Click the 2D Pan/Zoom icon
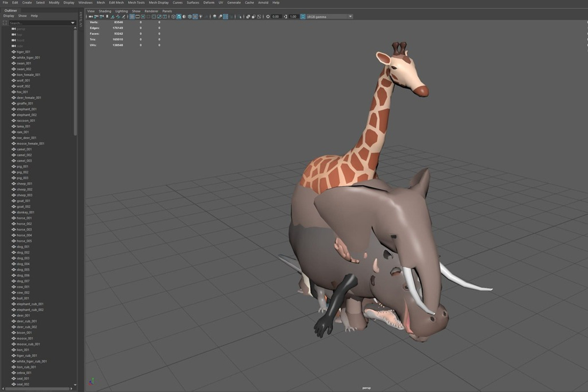 [x=118, y=17]
